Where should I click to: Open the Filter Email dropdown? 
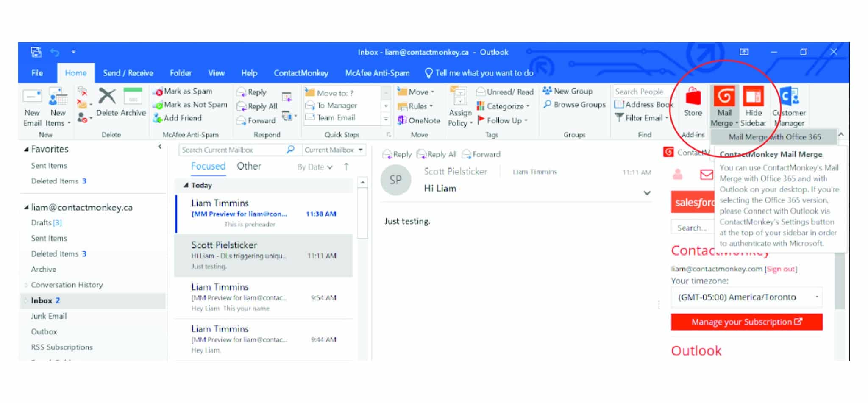point(642,118)
